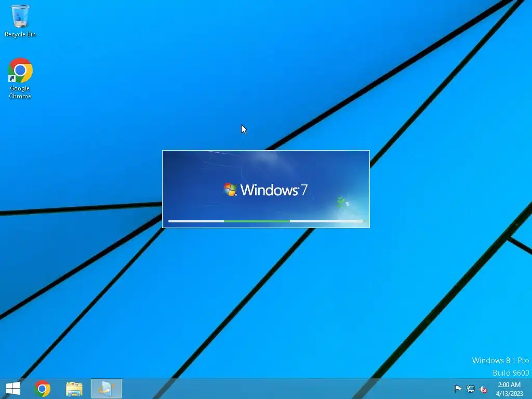Viewport: 532px width, 399px height.
Task: Select the Google Chrome desktop shortcut
Action: (x=20, y=78)
